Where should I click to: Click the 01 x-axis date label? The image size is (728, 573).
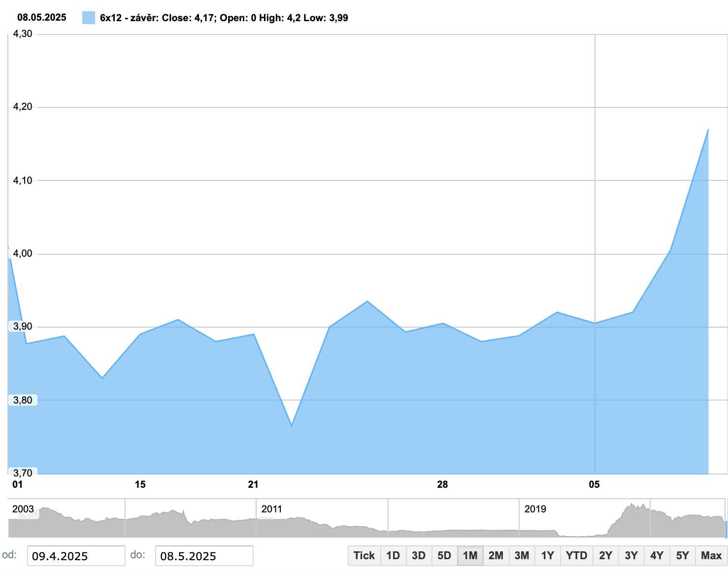[17, 484]
